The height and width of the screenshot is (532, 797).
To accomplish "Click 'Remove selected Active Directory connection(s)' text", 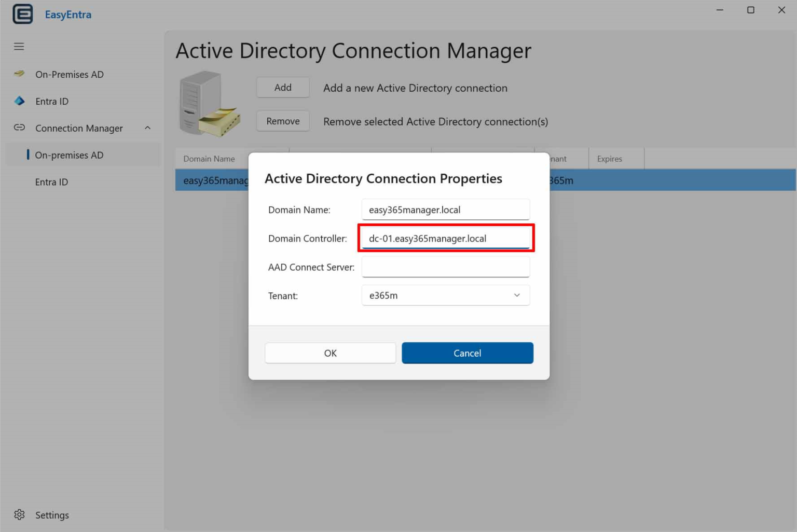I will pos(435,121).
